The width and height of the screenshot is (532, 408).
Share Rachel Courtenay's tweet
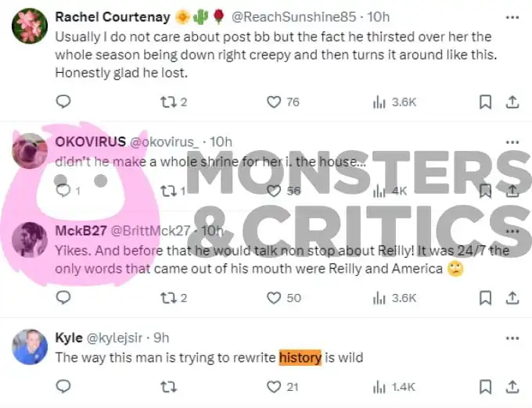512,102
